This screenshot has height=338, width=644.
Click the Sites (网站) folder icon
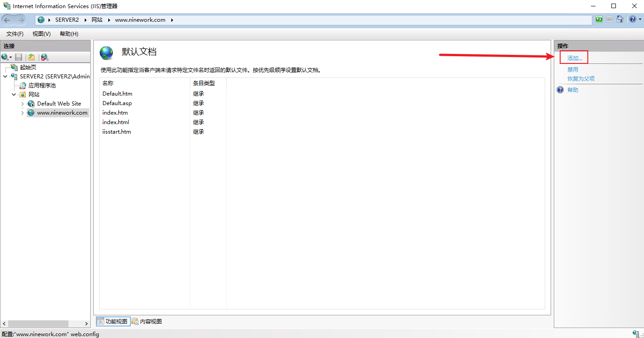tap(23, 94)
